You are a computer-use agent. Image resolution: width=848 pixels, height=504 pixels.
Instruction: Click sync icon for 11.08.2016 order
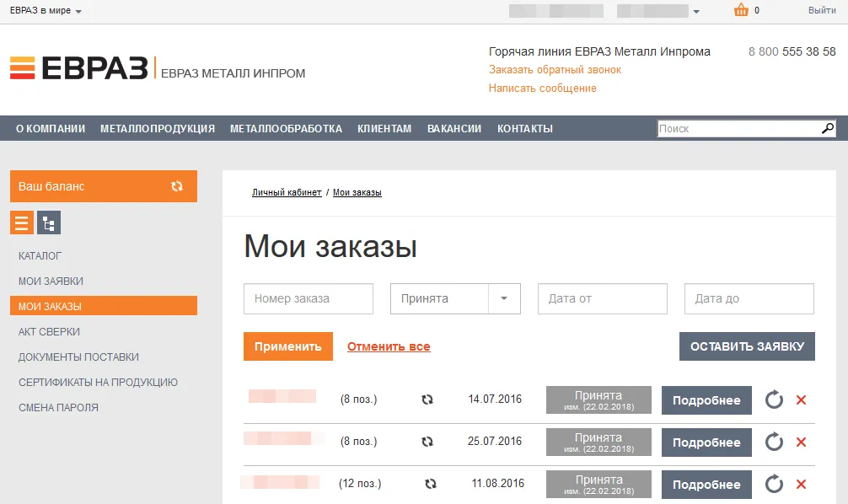pos(431,484)
